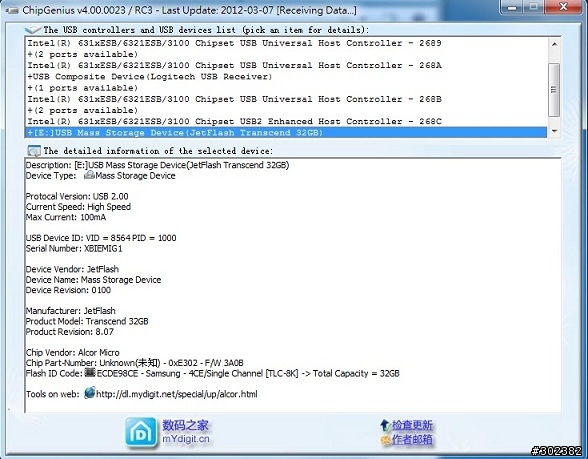Select the highlighted JetFlash Transcend 32GB row

click(286, 132)
